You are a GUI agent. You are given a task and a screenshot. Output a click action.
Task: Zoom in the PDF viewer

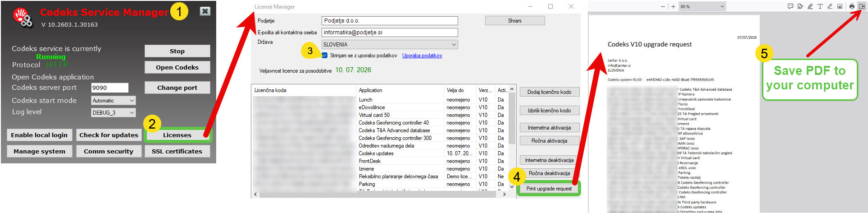(673, 6)
